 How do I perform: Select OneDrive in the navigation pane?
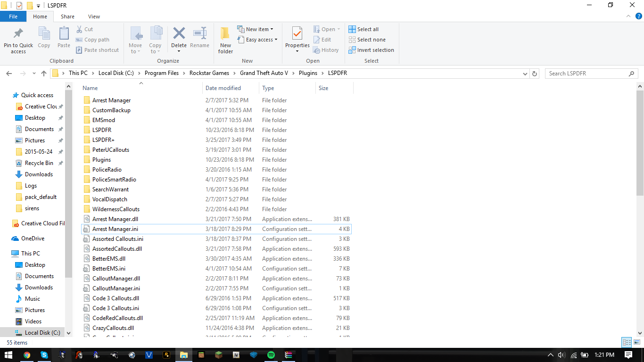[x=33, y=239]
